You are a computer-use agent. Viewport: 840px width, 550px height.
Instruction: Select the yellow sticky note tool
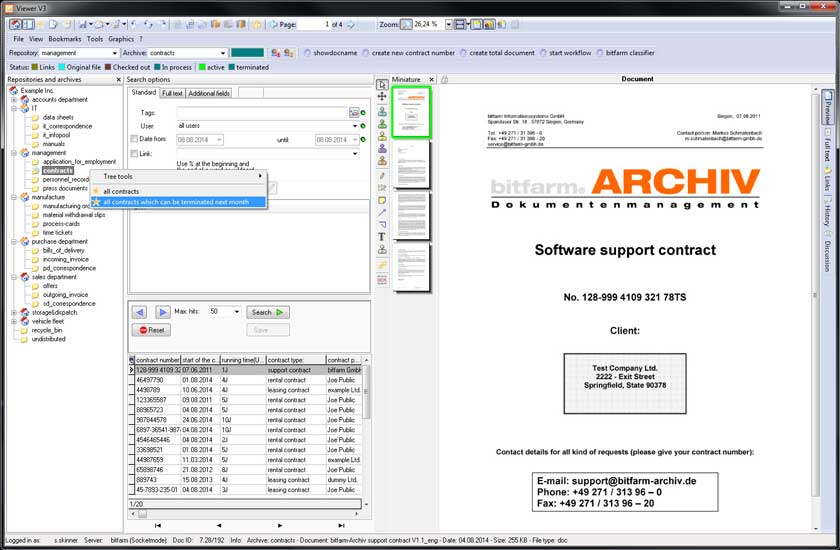click(382, 200)
